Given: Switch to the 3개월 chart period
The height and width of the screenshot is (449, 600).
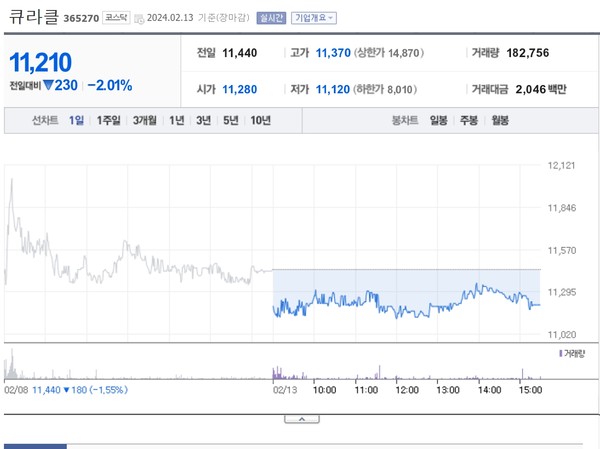Looking at the screenshot, I should click(x=145, y=121).
